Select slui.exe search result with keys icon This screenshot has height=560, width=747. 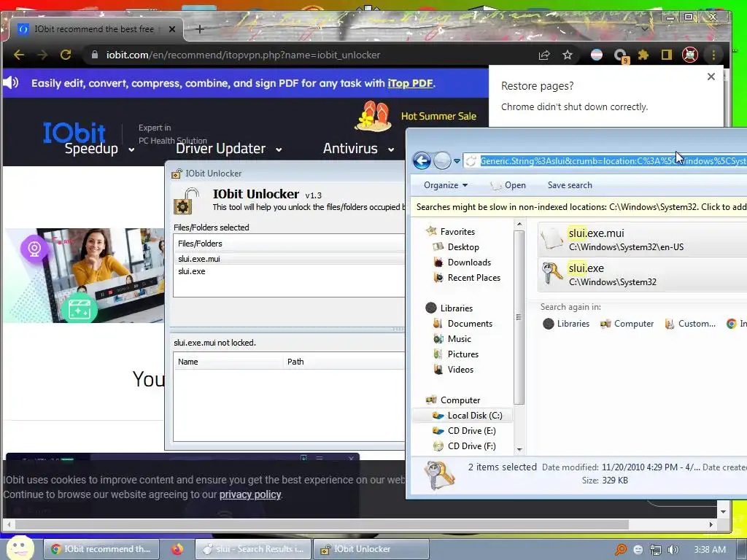(642, 275)
